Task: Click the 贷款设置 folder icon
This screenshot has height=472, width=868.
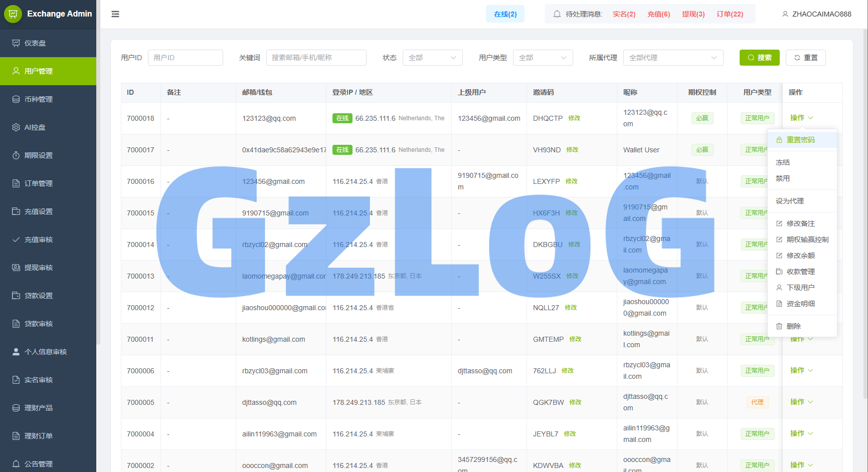Action: (16, 296)
